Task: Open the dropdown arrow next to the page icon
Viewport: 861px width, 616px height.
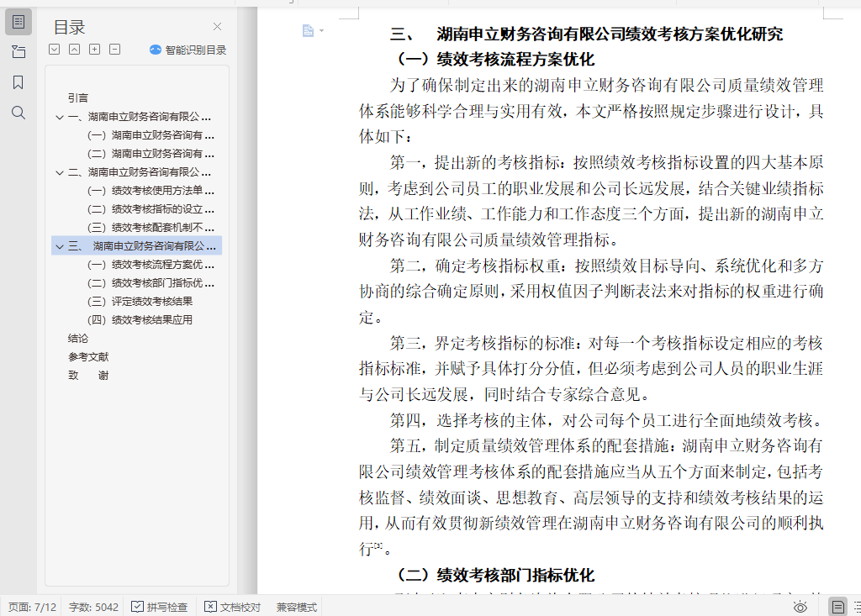Action: [x=322, y=31]
